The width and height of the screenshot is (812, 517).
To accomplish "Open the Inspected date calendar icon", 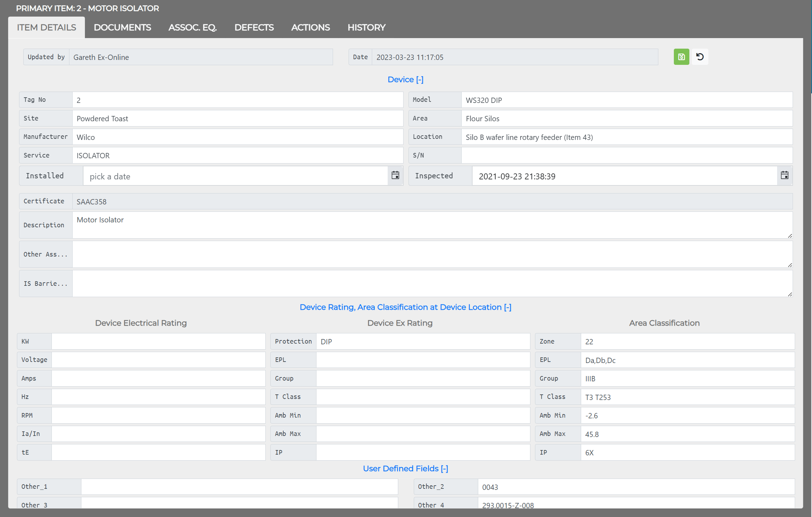I will point(785,176).
